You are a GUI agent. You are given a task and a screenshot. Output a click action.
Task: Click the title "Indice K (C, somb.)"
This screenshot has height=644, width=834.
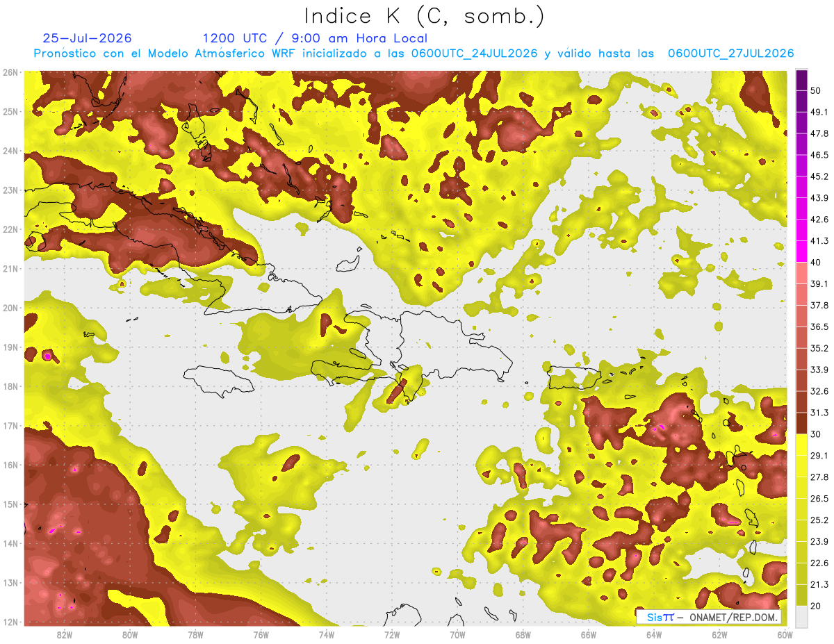[x=425, y=17]
